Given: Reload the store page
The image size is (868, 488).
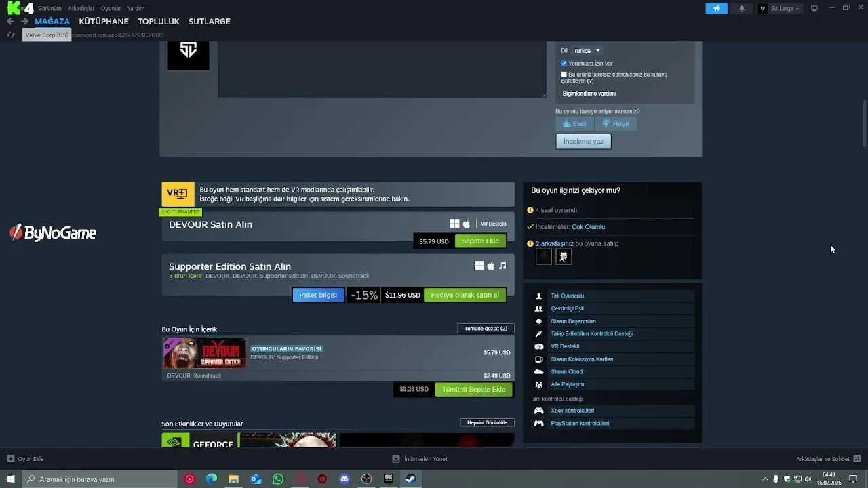Looking at the screenshot, I should click(x=10, y=35).
